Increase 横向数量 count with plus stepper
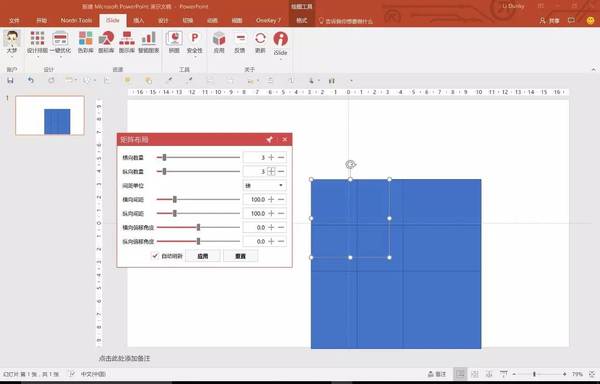This screenshot has width=600, height=384. coord(271,157)
